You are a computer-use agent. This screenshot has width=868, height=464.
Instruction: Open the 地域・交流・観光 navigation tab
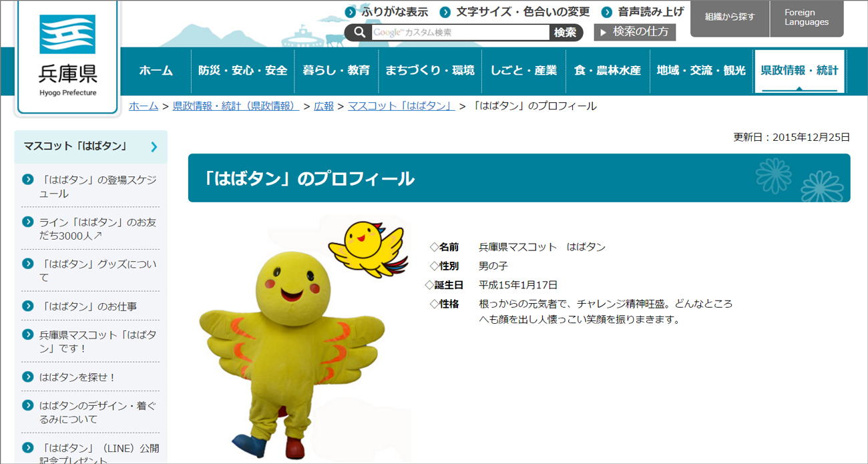(x=701, y=70)
